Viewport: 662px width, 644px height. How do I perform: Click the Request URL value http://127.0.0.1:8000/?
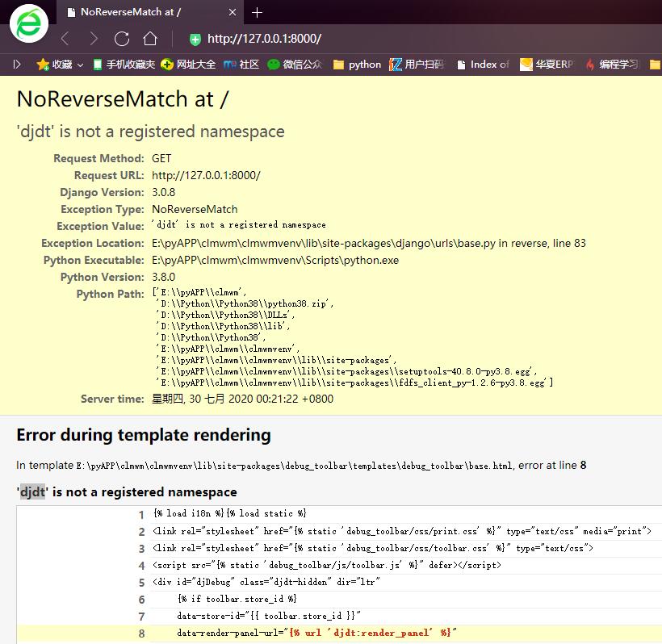206,175
